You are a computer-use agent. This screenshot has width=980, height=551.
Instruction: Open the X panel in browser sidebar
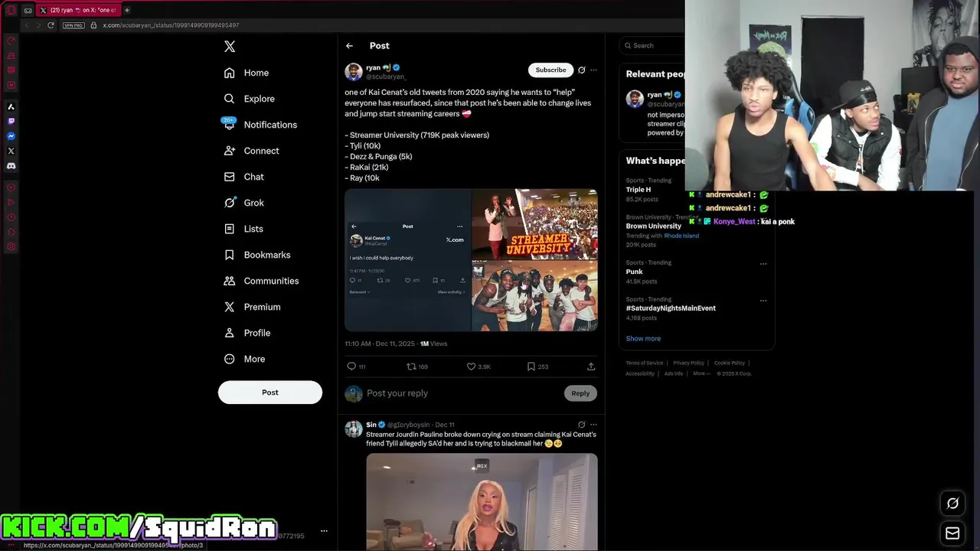tap(11, 151)
